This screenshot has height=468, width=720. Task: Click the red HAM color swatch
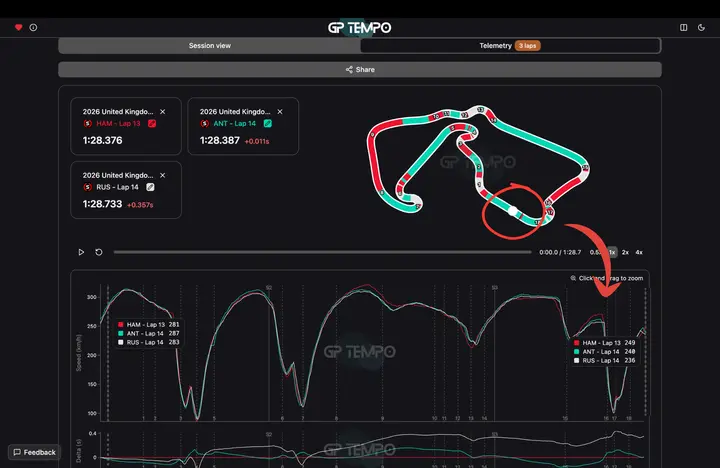(152, 124)
